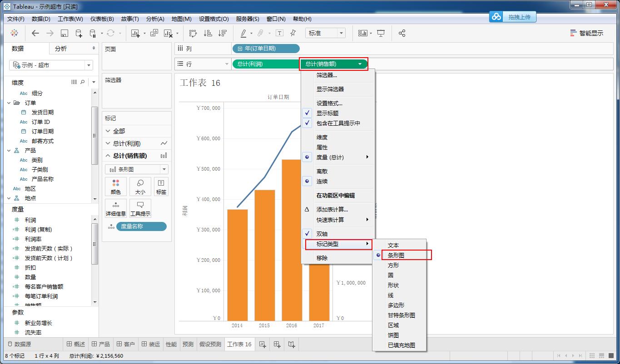The image size is (620, 364).
Task: Click the 筛选器... context menu entry
Action: click(338, 75)
